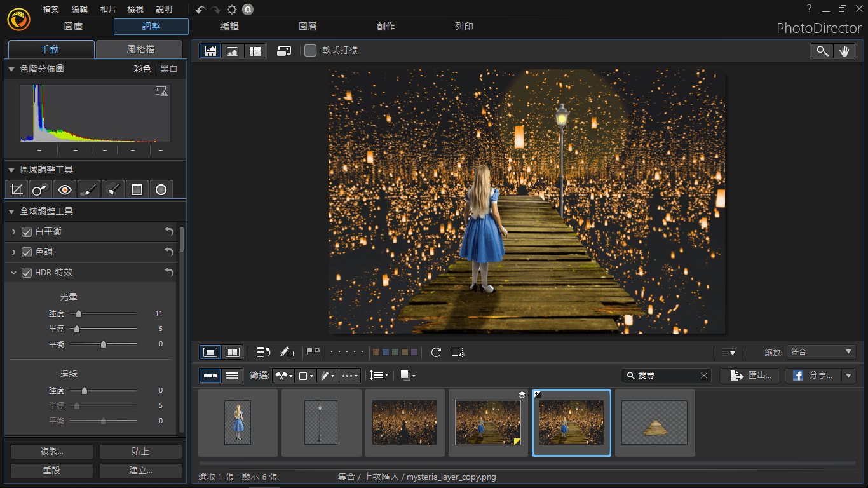The height and width of the screenshot is (488, 868).
Task: Expand the 色調 panel chevron
Action: click(13, 252)
